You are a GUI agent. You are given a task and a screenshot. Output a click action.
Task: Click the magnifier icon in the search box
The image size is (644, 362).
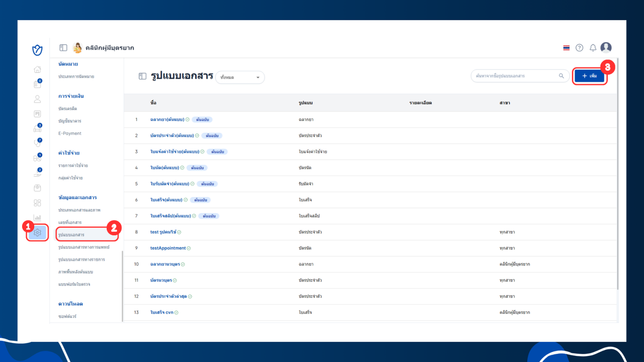tap(561, 76)
